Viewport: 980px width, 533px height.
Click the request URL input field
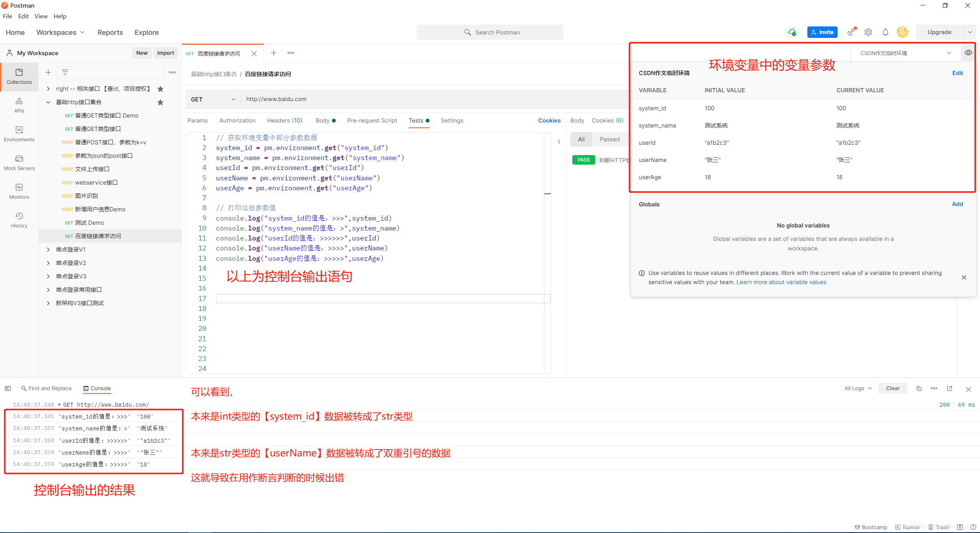point(434,99)
